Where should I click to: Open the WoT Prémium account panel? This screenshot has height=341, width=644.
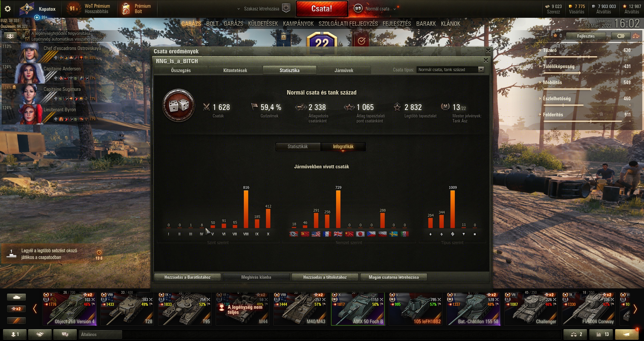click(90, 9)
